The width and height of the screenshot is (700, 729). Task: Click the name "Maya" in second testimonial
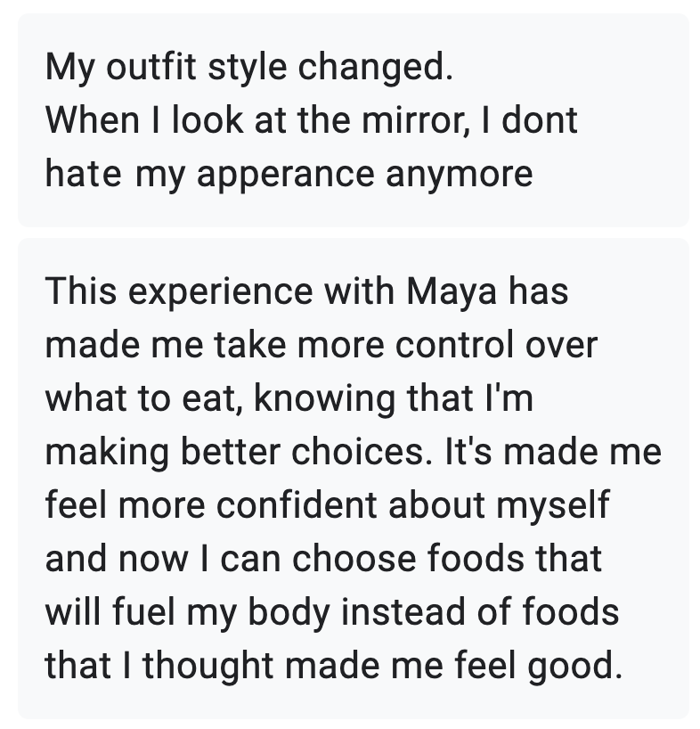coord(452,291)
